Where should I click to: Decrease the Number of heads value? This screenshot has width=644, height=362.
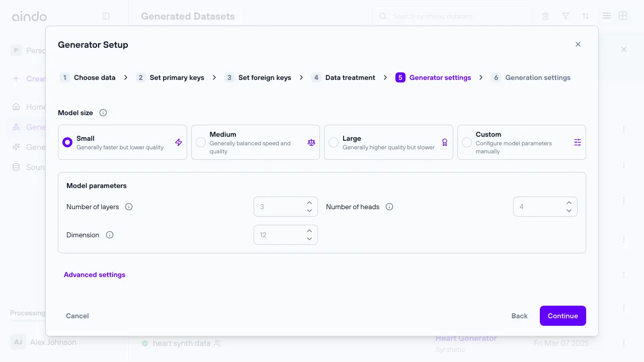tap(569, 211)
